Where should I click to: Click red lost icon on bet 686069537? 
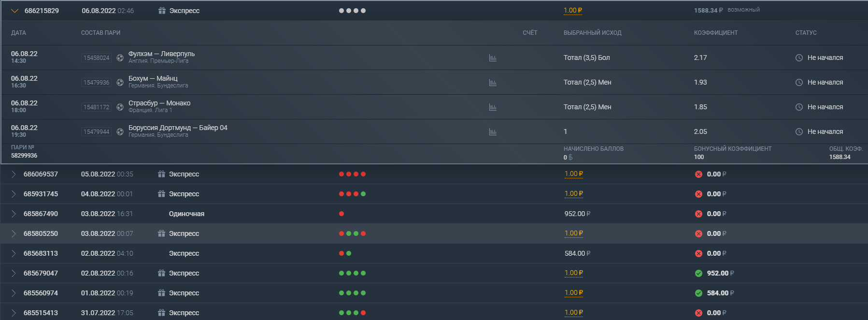pos(698,174)
